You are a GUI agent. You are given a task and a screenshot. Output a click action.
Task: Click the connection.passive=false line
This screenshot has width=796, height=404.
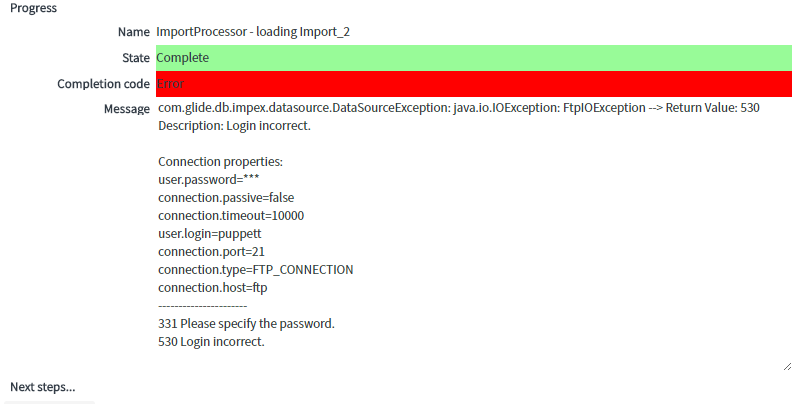click(x=226, y=198)
